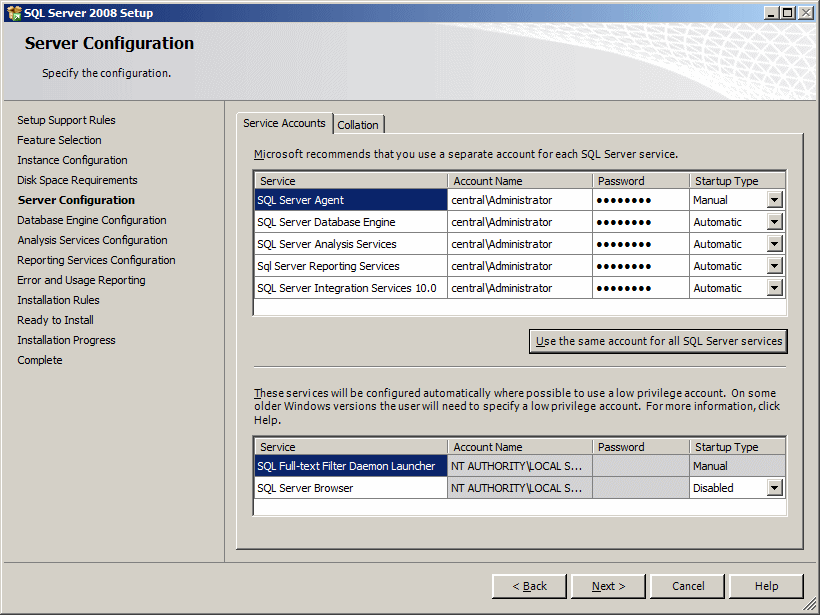This screenshot has width=820, height=615.
Task: Select Installation Progress step in sidebar
Action: pyautogui.click(x=66, y=340)
